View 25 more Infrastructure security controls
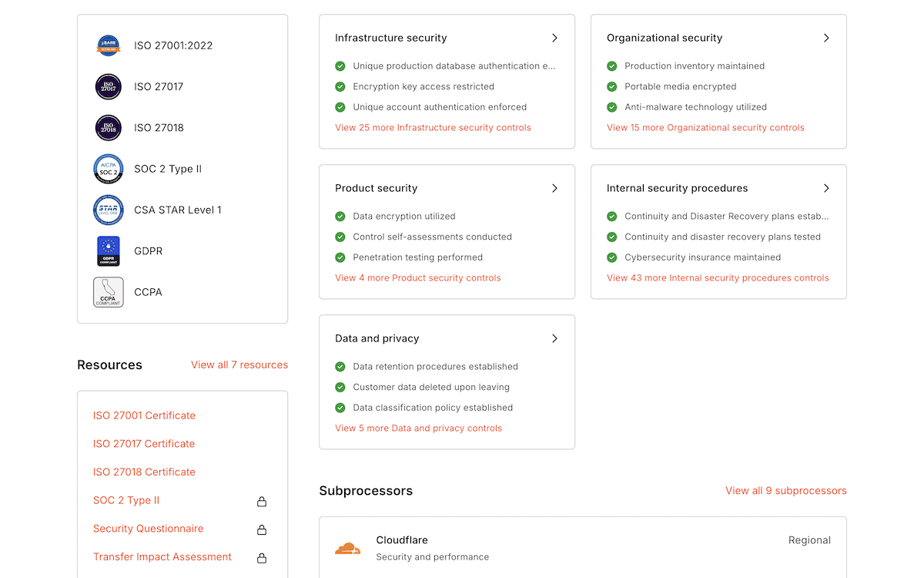924x578 pixels. pos(434,127)
